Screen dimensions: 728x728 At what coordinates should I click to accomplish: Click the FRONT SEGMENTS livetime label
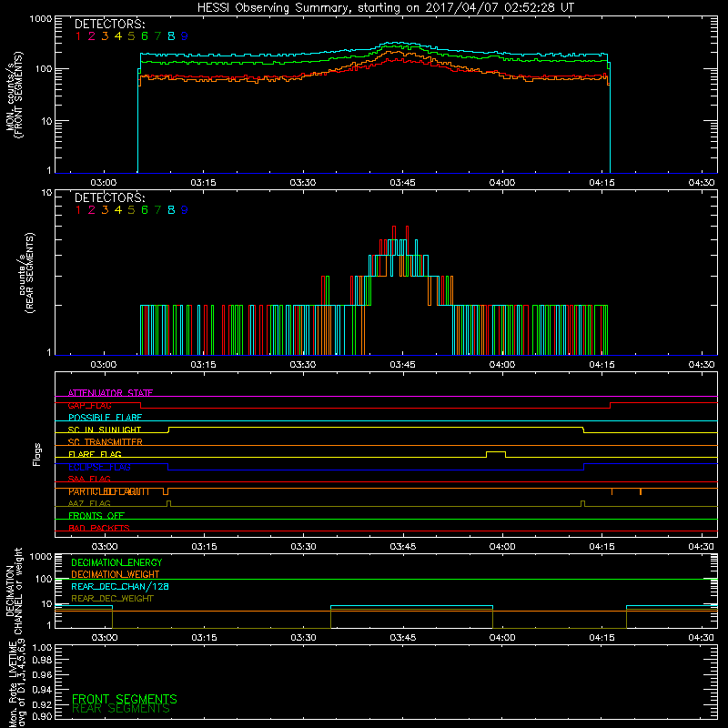pyautogui.click(x=125, y=699)
